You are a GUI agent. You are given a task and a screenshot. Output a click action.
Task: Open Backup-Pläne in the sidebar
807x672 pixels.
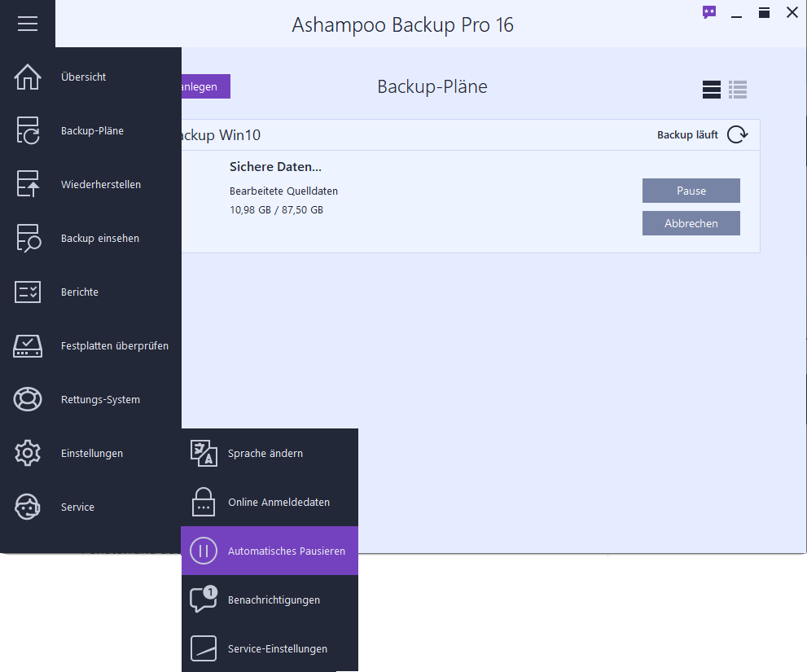90,130
